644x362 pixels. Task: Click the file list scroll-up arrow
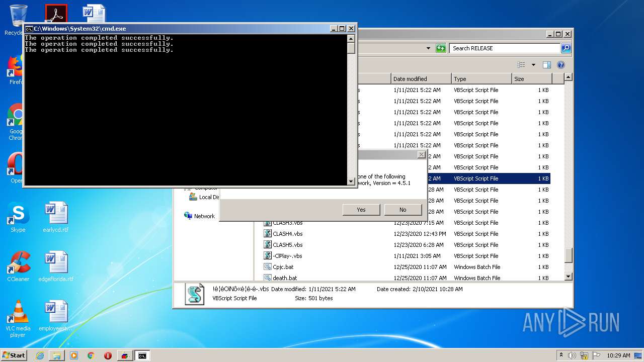[x=569, y=77]
